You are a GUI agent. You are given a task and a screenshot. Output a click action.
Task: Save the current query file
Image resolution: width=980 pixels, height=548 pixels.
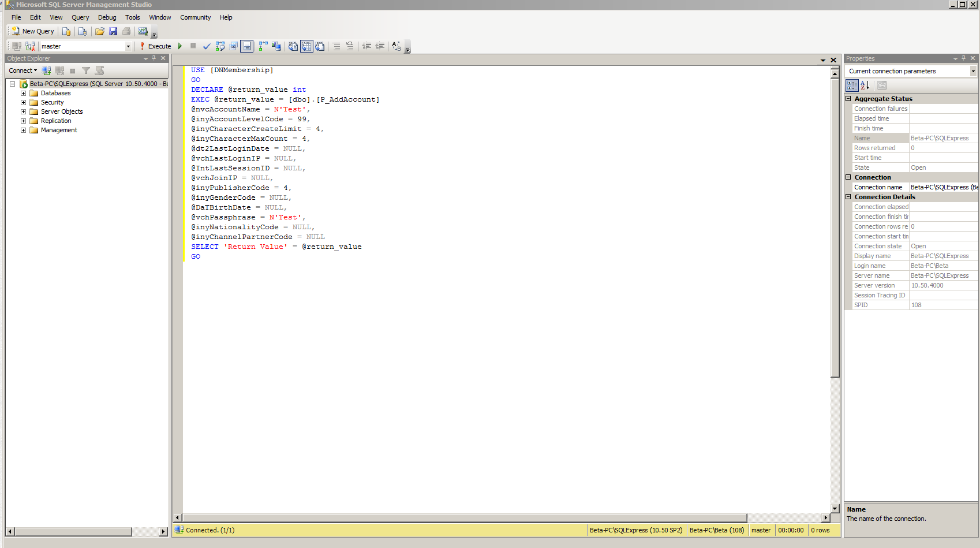113,31
